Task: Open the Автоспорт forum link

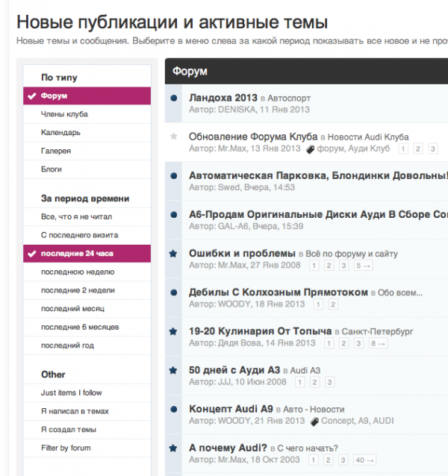Action: point(289,98)
